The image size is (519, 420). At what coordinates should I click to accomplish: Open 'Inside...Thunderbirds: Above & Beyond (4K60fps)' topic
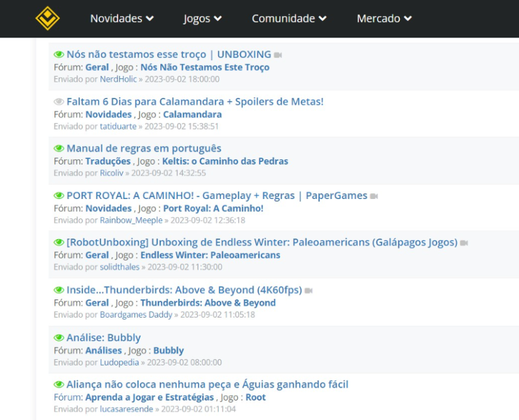pos(184,290)
